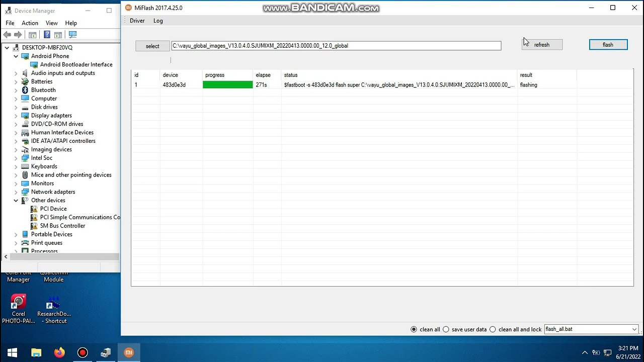Expand the Disk drives node
The height and width of the screenshot is (362, 644).
(x=16, y=107)
